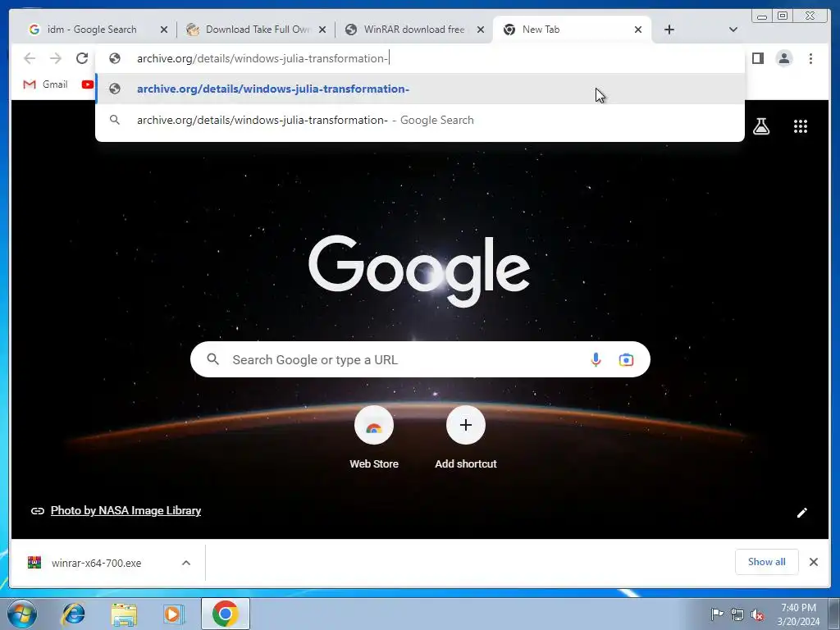
Task: Open Chrome's three-dot menu
Action: (810, 58)
